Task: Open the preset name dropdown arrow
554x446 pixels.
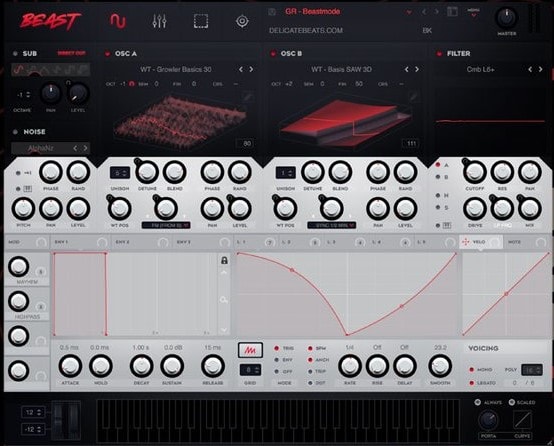Action: (409, 12)
